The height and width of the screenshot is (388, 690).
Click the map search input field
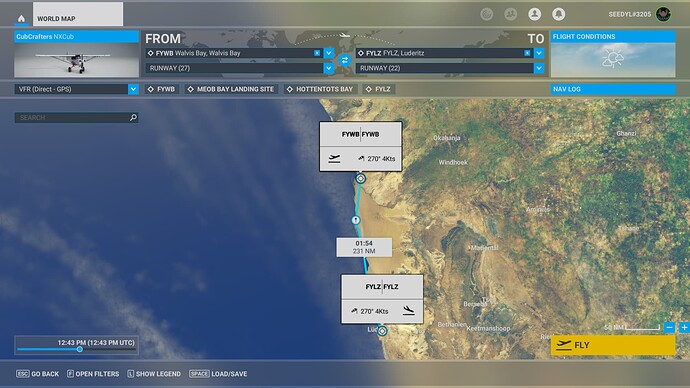click(x=72, y=117)
